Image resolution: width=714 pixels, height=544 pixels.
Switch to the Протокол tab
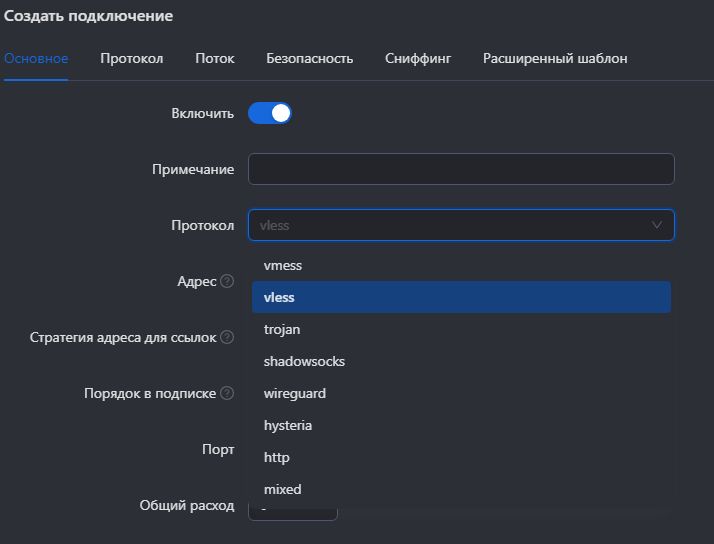click(132, 59)
